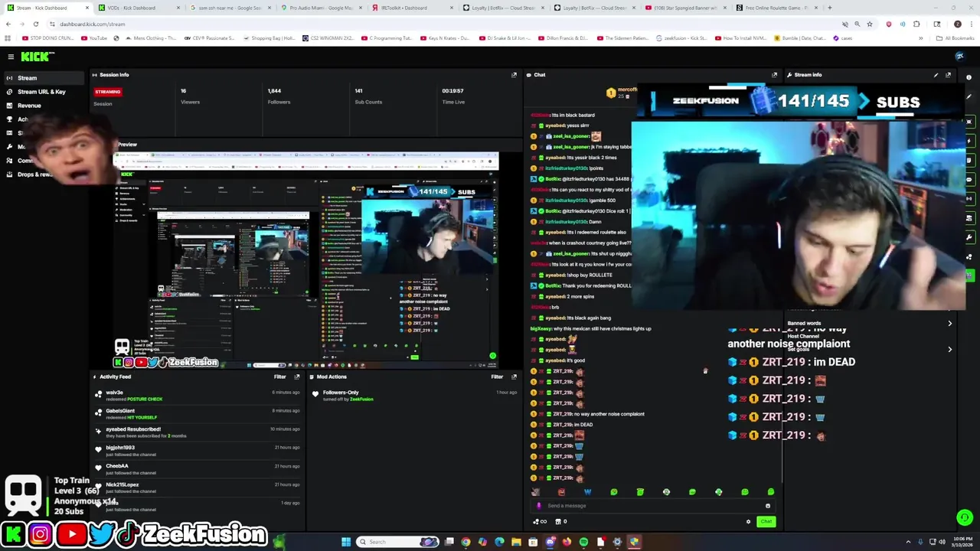Screen dimensions: 980x551
Task: Open the Windows Start menu
Action: coord(346,542)
